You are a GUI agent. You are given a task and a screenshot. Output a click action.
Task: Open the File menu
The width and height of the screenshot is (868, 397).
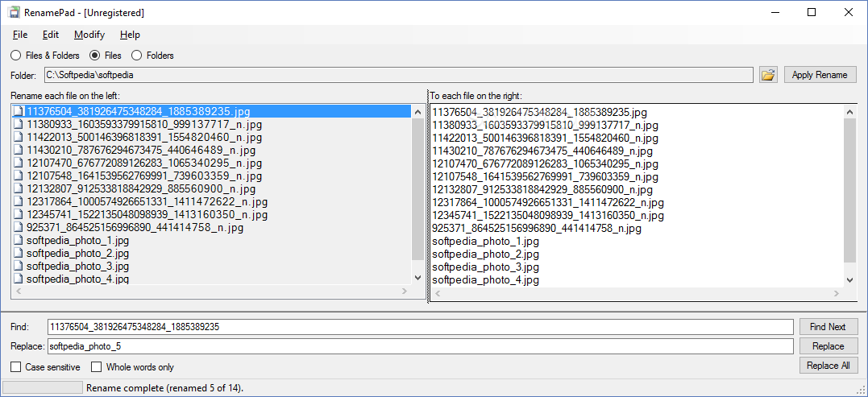[x=20, y=35]
